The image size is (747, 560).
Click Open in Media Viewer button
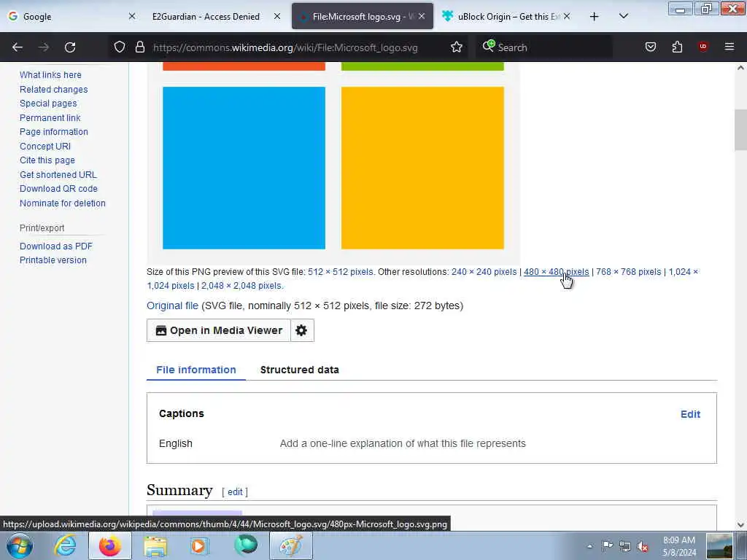pyautogui.click(x=219, y=330)
